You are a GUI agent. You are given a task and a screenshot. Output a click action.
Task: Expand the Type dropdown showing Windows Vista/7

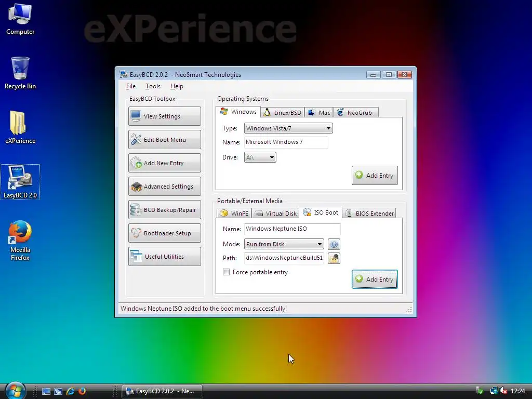pos(288,128)
